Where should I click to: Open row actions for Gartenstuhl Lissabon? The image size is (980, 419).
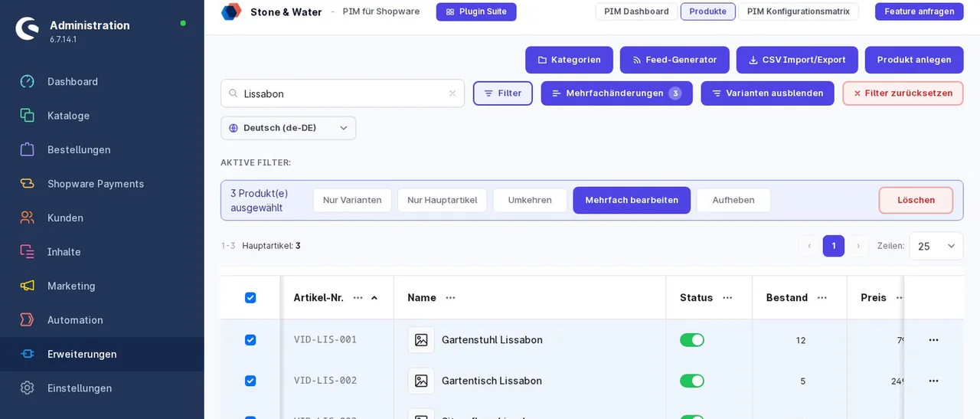pos(933,340)
